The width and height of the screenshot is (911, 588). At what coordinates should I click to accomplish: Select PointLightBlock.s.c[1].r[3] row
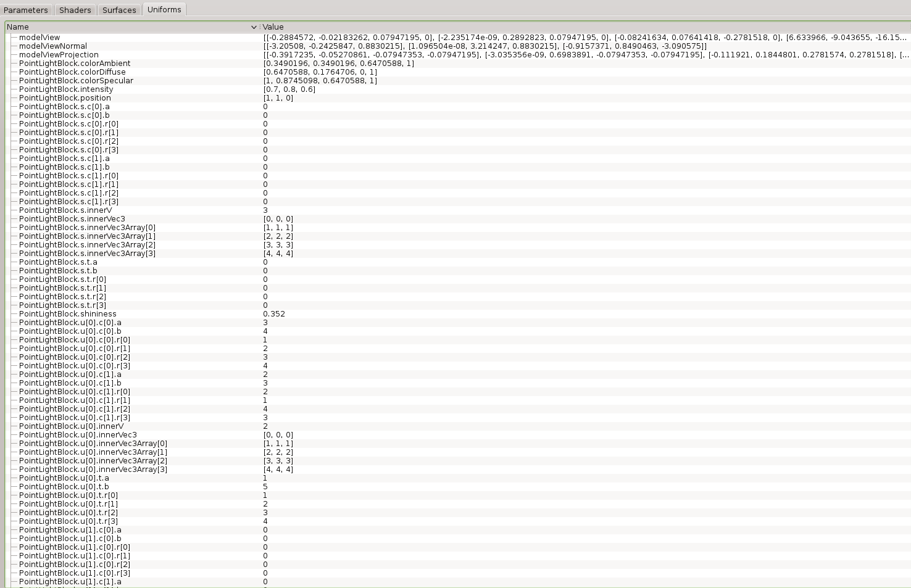click(x=457, y=202)
